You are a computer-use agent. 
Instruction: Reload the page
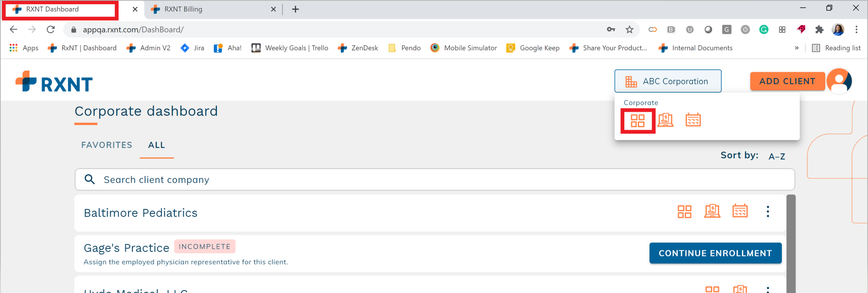pyautogui.click(x=51, y=29)
